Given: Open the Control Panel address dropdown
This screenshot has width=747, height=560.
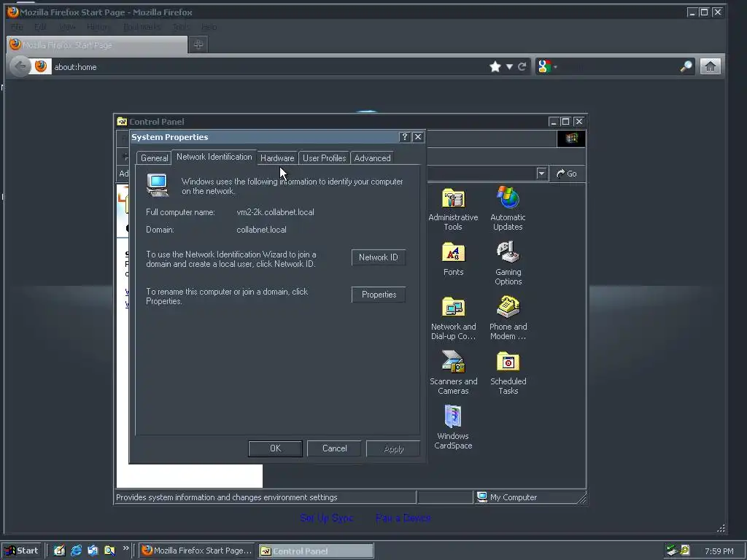Looking at the screenshot, I should (541, 174).
